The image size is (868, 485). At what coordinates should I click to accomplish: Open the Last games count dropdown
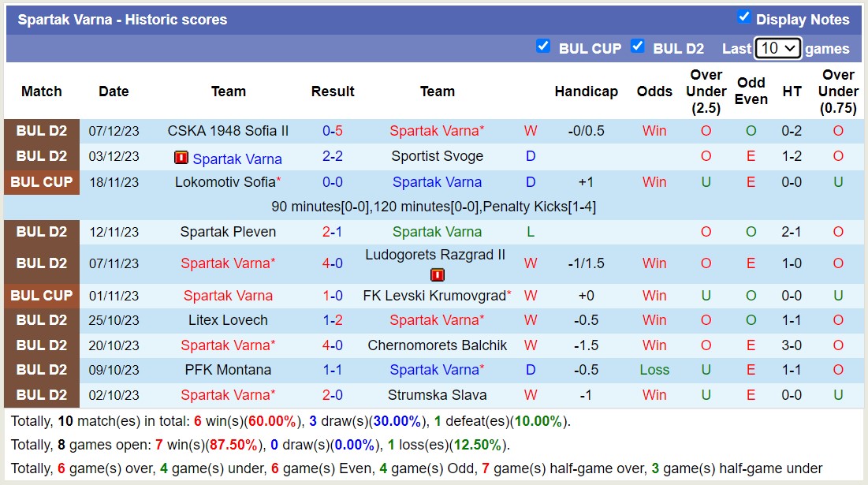pyautogui.click(x=777, y=48)
